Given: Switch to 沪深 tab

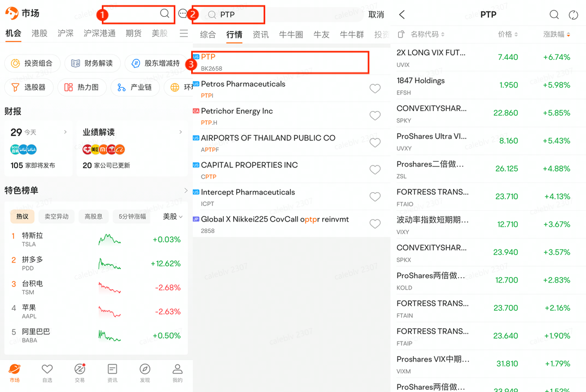Looking at the screenshot, I should (x=65, y=33).
